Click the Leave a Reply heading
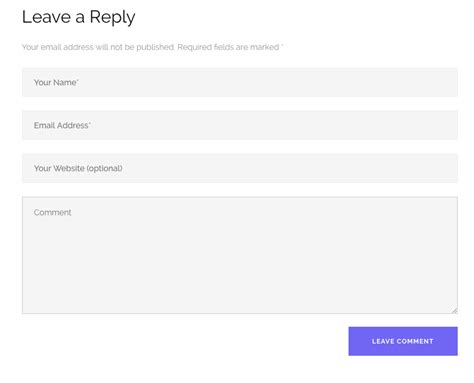The image size is (474, 383). 79,17
